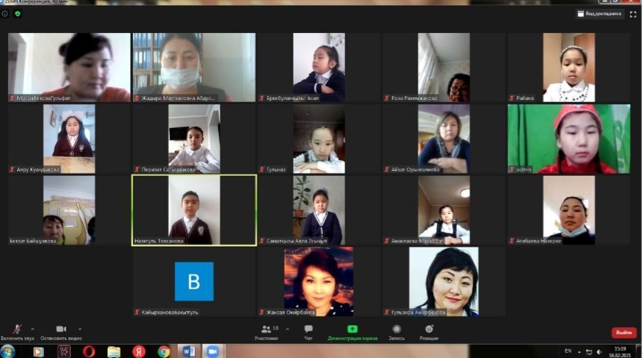
Task: Select the Амангаева Махаббат video tile
Action: click(444, 210)
